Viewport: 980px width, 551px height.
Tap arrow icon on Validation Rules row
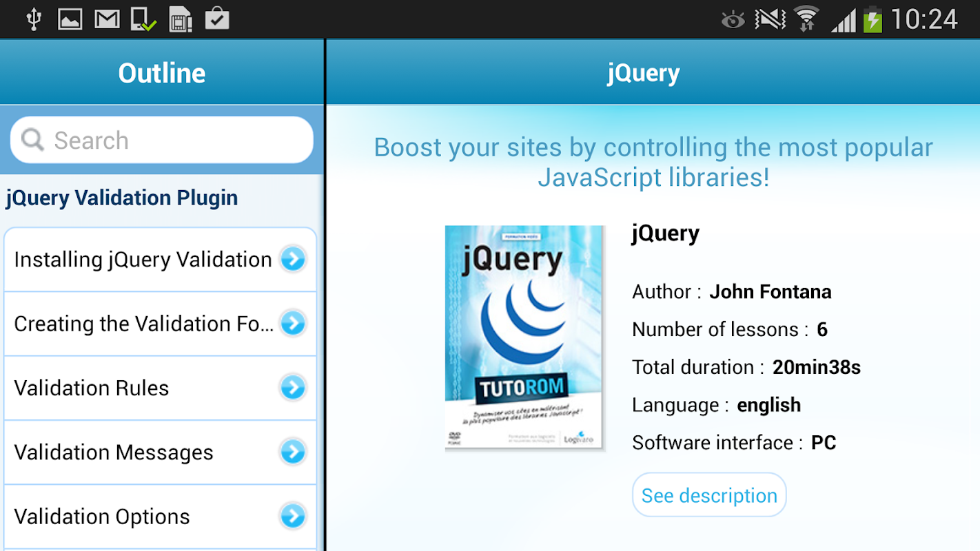(293, 388)
